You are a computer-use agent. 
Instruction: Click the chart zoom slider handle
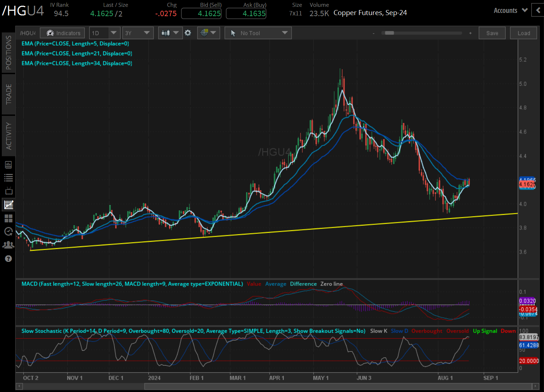pos(389,33)
